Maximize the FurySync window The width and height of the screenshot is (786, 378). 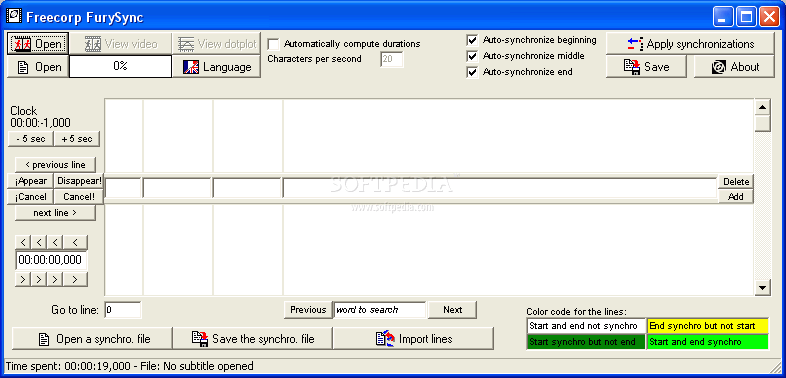coord(746,17)
